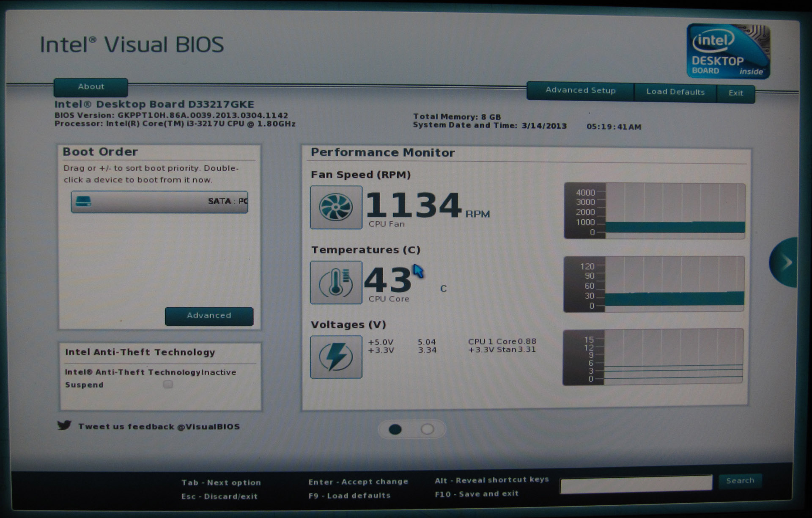Image resolution: width=812 pixels, height=518 pixels.
Task: Click the temperature history graph
Action: tap(654, 284)
